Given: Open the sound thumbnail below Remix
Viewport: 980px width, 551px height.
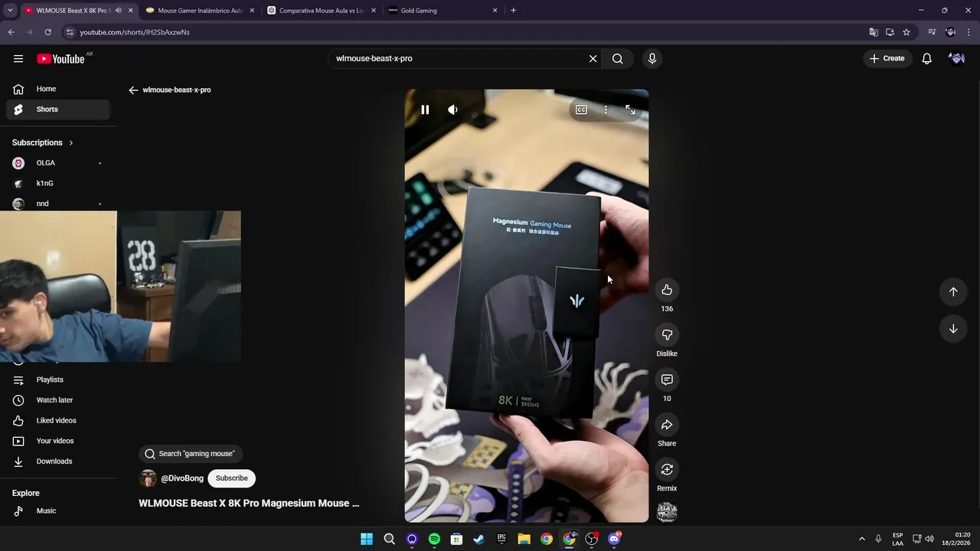Looking at the screenshot, I should [667, 512].
